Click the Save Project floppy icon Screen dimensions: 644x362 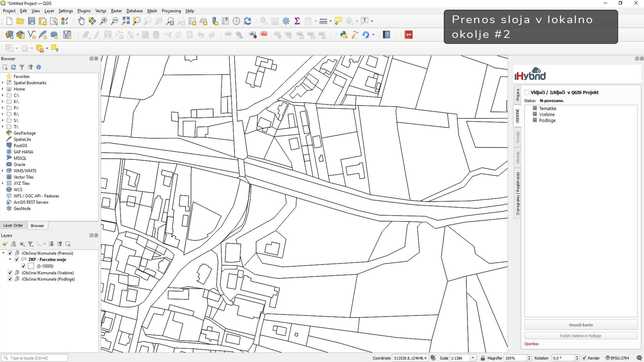pos(32,21)
